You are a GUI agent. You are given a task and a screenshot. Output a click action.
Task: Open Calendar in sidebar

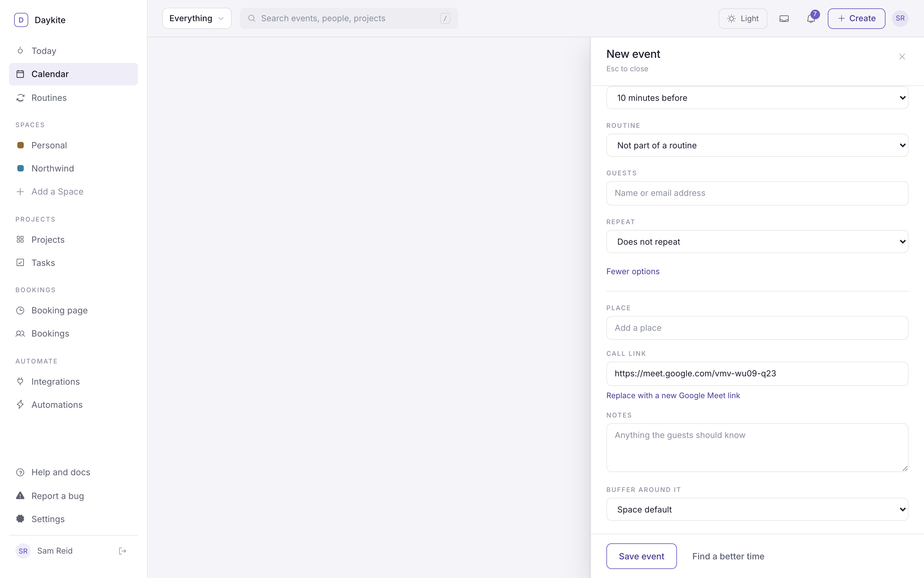pos(73,74)
